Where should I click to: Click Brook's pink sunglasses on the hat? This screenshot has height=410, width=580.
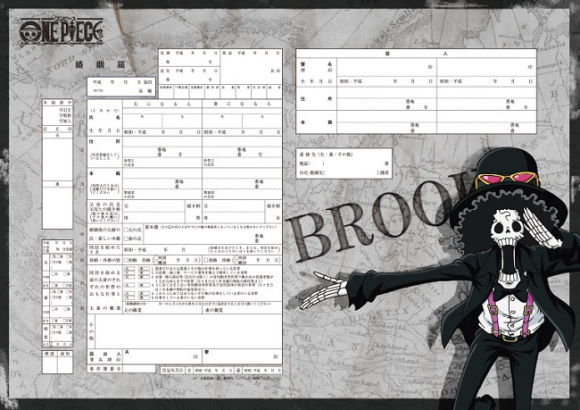coord(508,179)
